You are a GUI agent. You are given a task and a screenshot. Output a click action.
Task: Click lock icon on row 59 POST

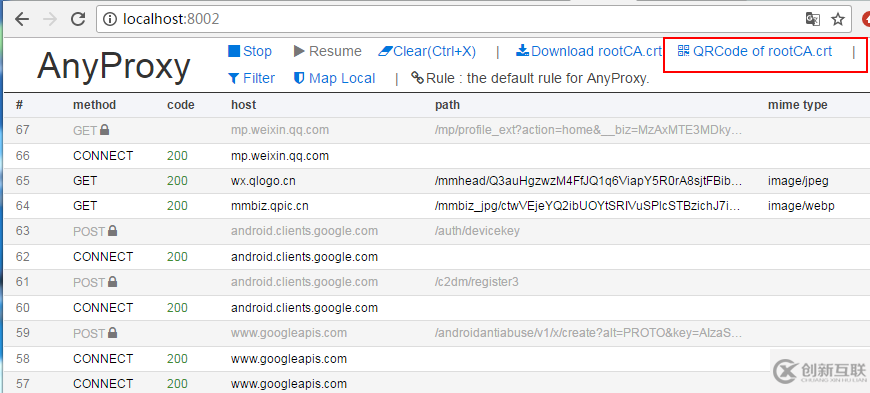pyautogui.click(x=113, y=333)
